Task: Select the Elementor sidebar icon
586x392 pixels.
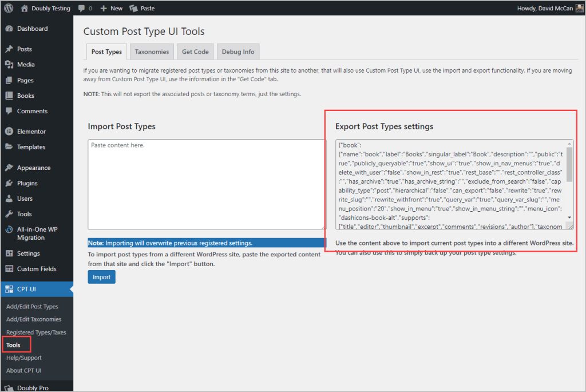Action: pos(9,131)
